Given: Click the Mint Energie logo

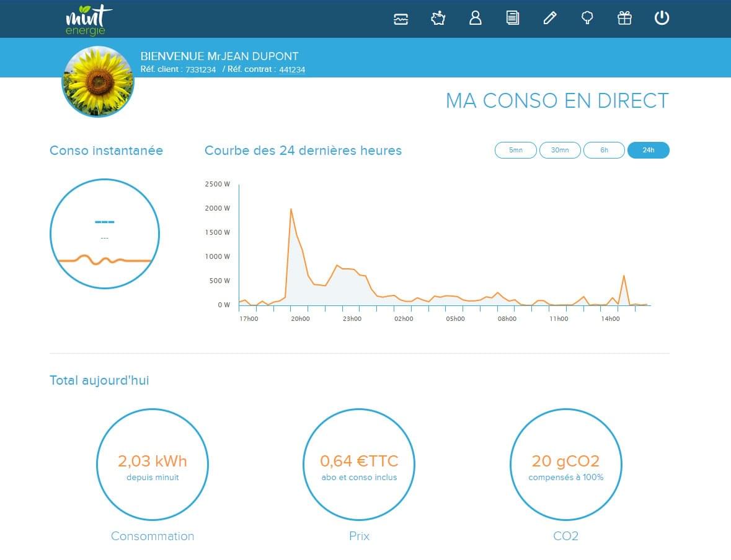Looking at the screenshot, I should (x=88, y=20).
